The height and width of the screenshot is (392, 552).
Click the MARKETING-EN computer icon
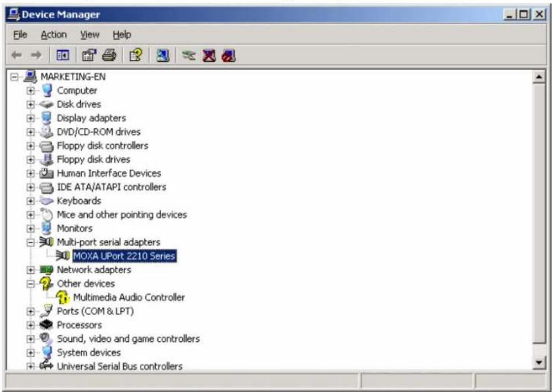[31, 76]
